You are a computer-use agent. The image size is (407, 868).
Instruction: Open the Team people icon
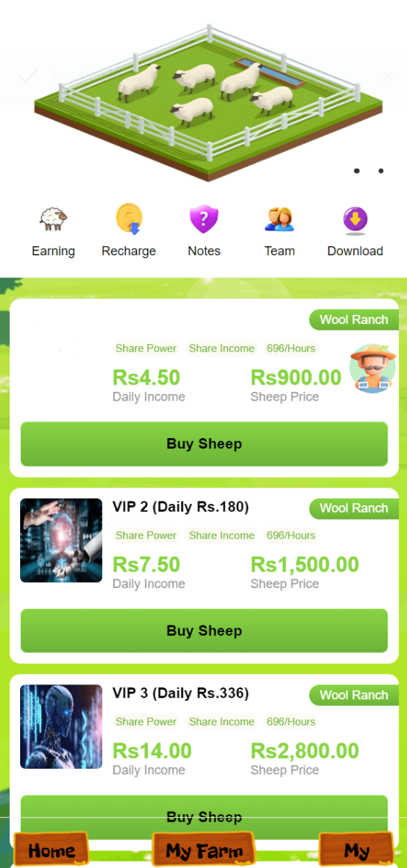pyautogui.click(x=279, y=219)
